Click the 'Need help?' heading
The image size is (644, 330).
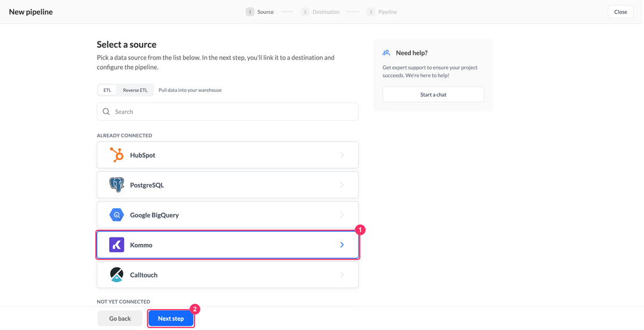tap(412, 53)
